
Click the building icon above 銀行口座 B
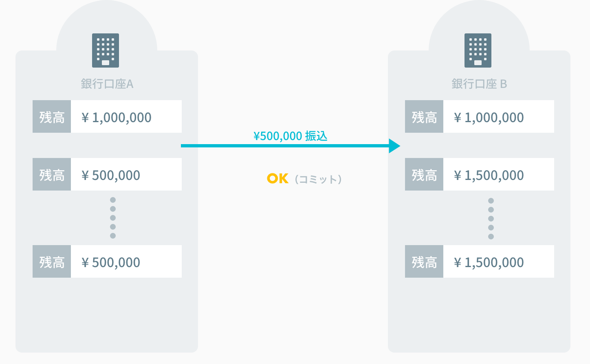click(x=478, y=50)
